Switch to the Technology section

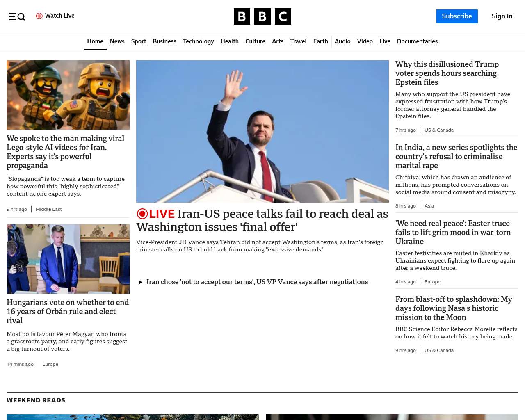tap(199, 41)
